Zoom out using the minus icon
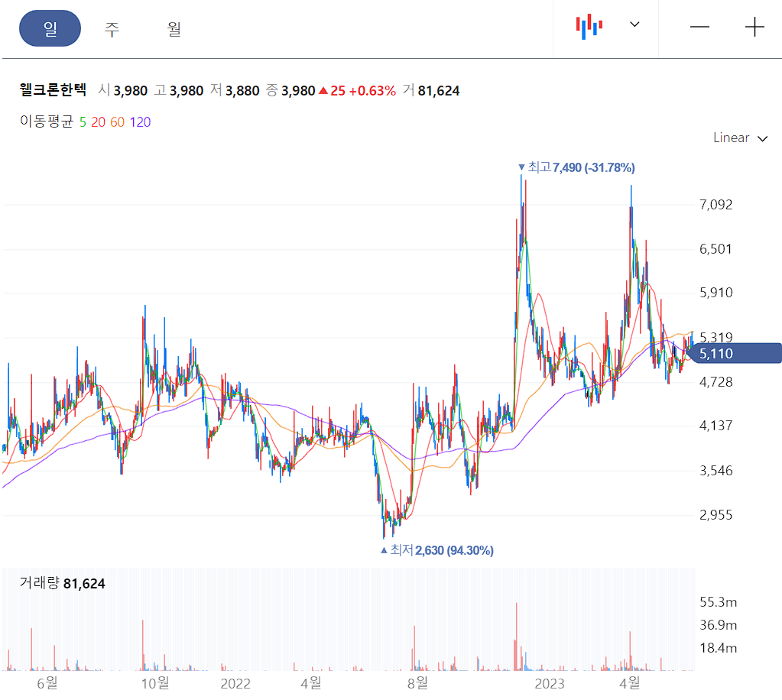This screenshot has height=700, width=782. [699, 27]
